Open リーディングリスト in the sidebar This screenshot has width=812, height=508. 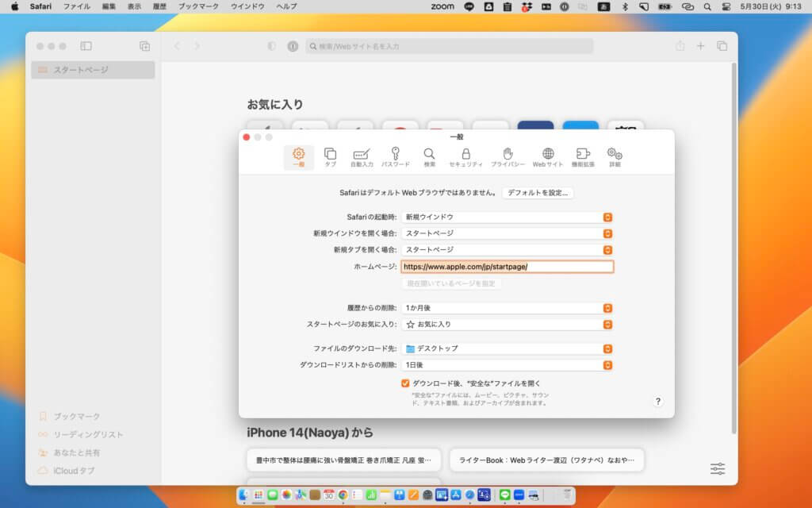tap(82, 434)
